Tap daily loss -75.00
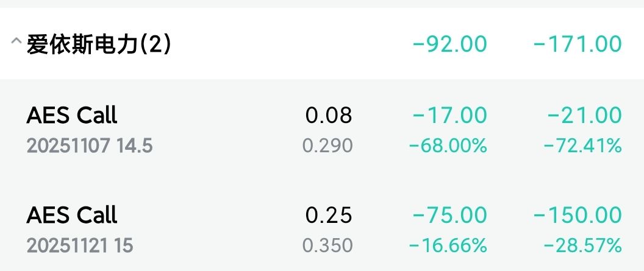This screenshot has height=271, width=644. coord(449,215)
